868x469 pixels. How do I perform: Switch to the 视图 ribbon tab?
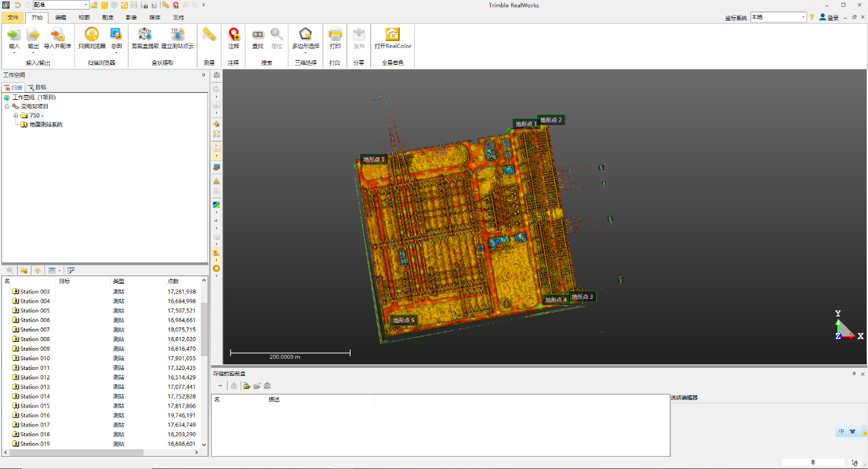(84, 17)
